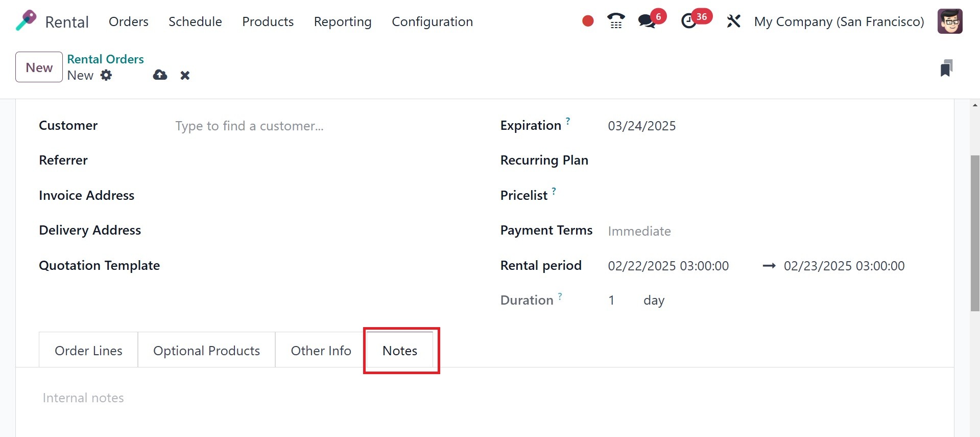Discard changes with the X icon
The width and height of the screenshot is (980, 437).
(x=185, y=76)
